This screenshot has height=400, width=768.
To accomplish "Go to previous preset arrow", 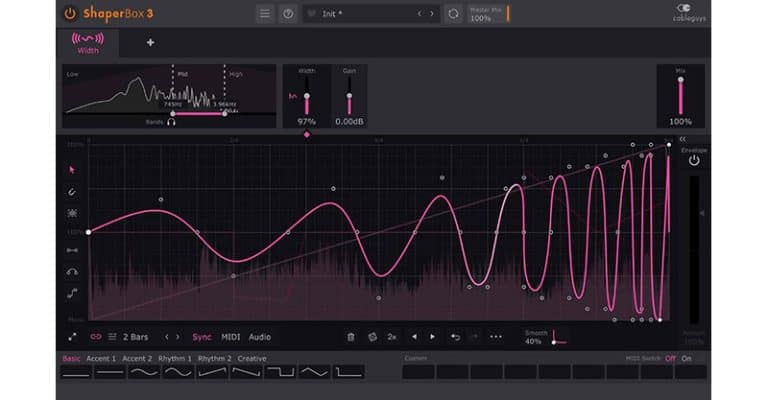I will click(419, 14).
